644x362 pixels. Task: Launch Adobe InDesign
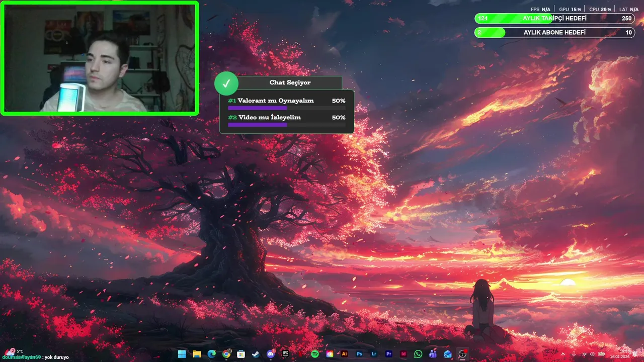coord(404,354)
